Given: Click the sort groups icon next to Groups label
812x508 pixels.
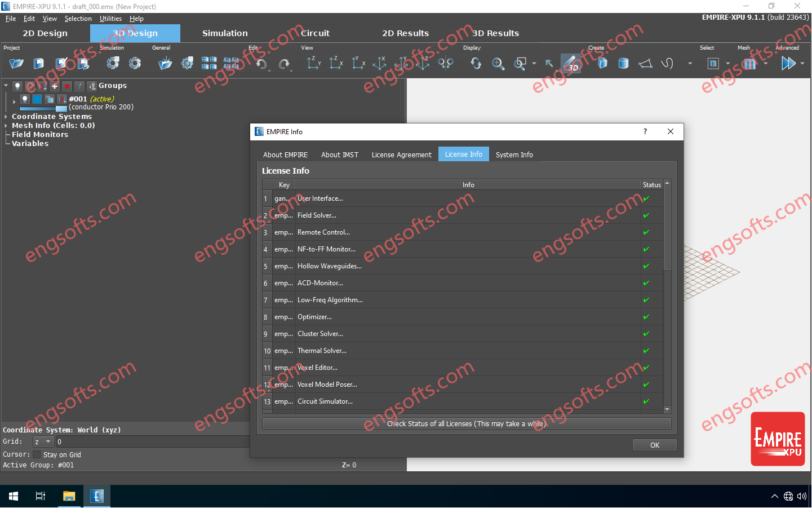Looking at the screenshot, I should point(92,86).
